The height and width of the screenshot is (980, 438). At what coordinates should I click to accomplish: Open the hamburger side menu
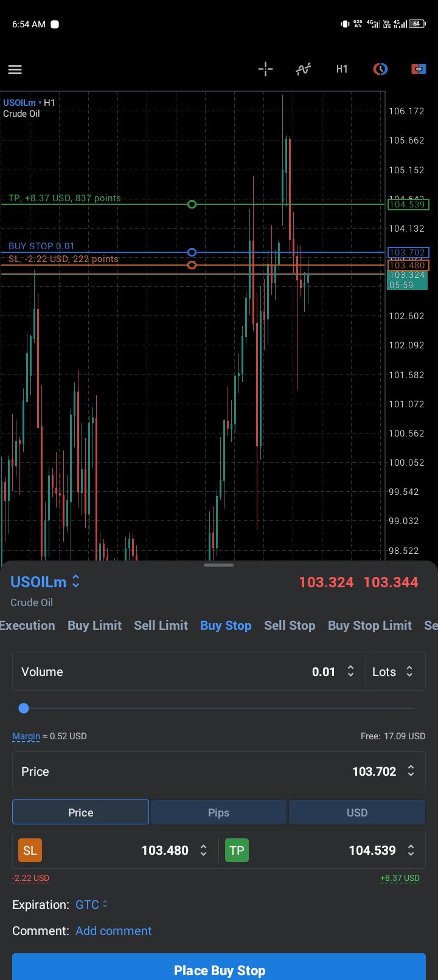[15, 70]
